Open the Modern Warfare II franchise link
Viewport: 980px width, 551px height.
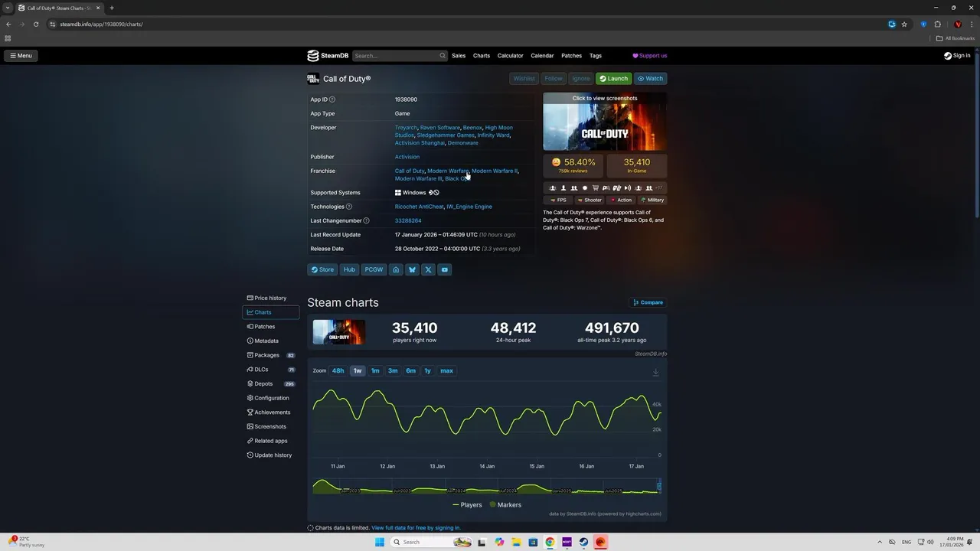(495, 171)
